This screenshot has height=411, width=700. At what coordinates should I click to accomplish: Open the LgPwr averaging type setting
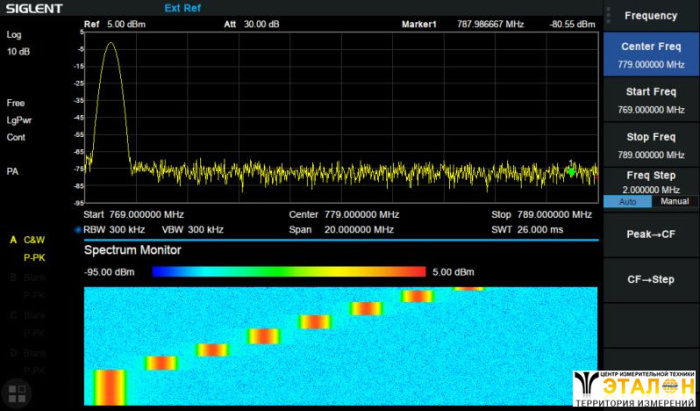click(x=20, y=120)
